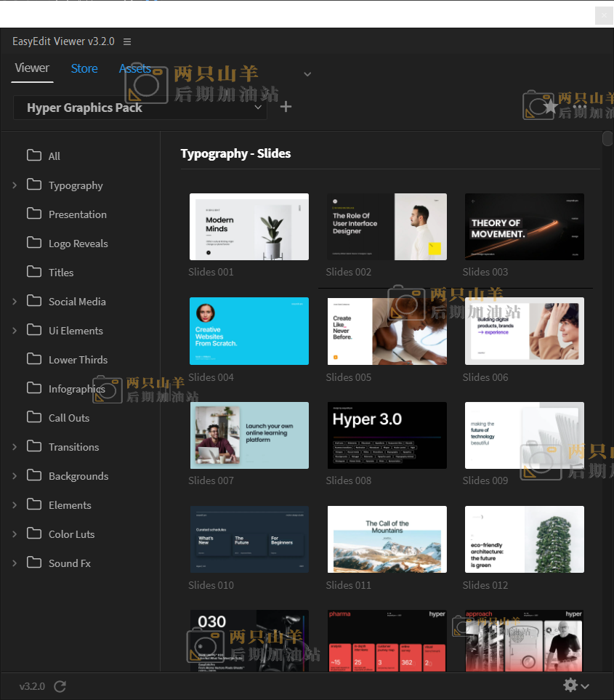This screenshot has width=614, height=700.
Task: Expand the Transitions folder arrow
Action: [15, 447]
